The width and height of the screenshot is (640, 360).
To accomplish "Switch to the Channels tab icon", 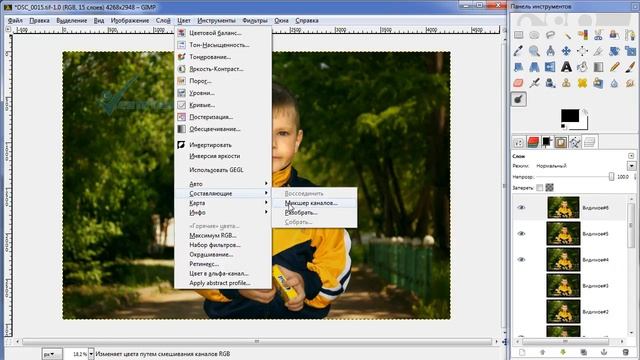I will pyautogui.click(x=533, y=142).
